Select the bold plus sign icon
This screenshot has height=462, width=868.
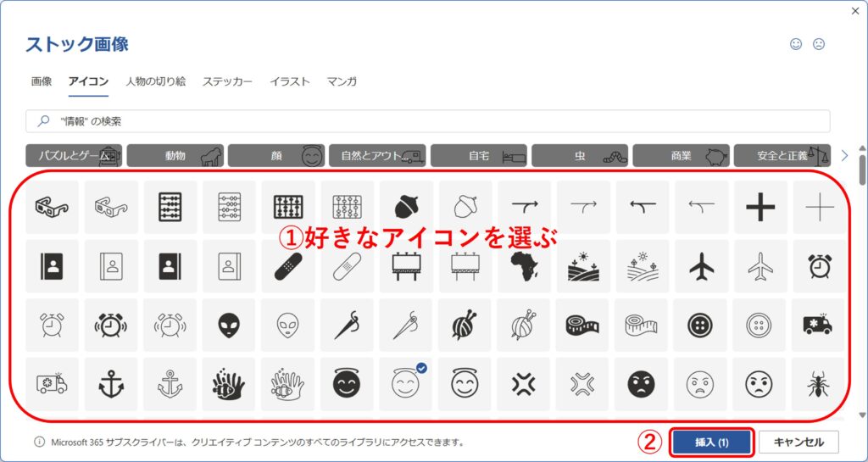coord(760,207)
